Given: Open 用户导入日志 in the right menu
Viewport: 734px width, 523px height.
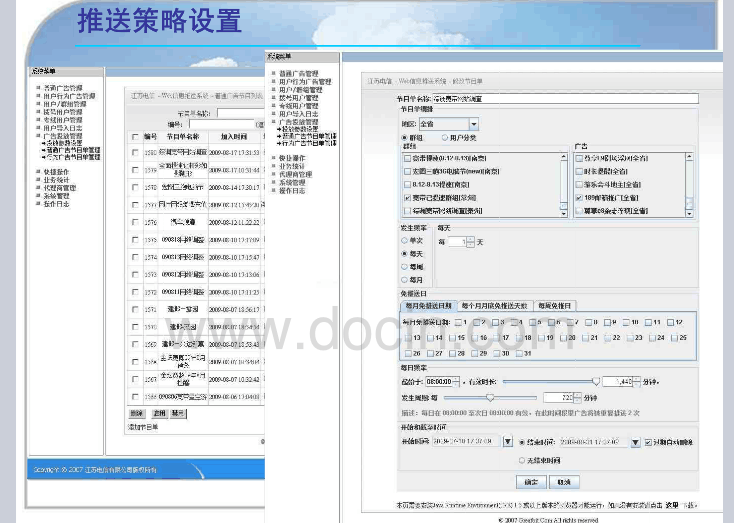Looking at the screenshot, I should pos(299,114).
